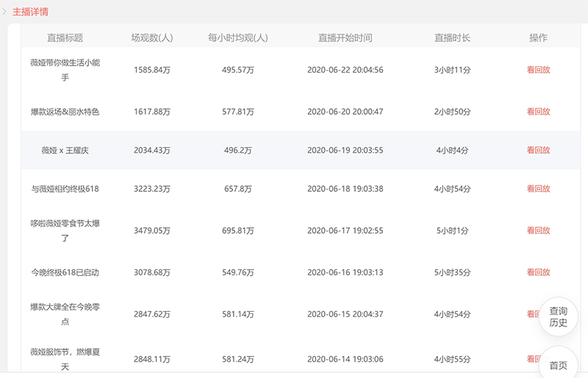Click the 直播时长 column header
Screen dimensions: 588x378
(452, 38)
